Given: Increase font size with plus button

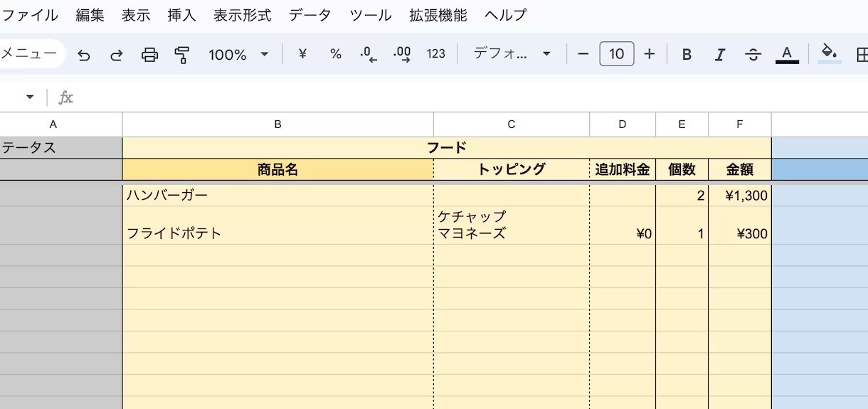Looking at the screenshot, I should click(649, 54).
